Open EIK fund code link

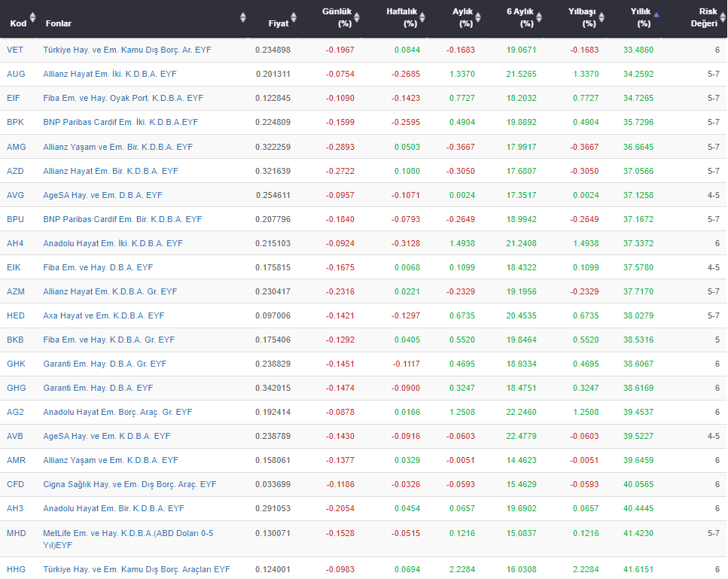(14, 267)
